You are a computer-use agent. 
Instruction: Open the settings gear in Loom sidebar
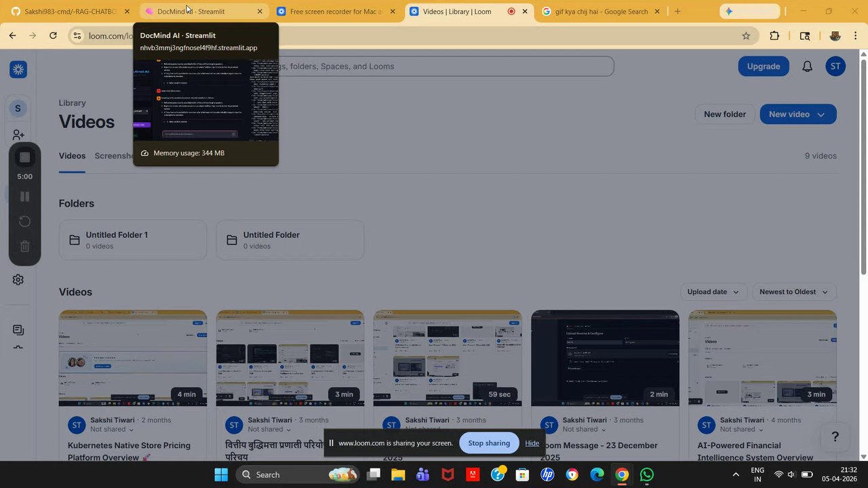pos(18,280)
